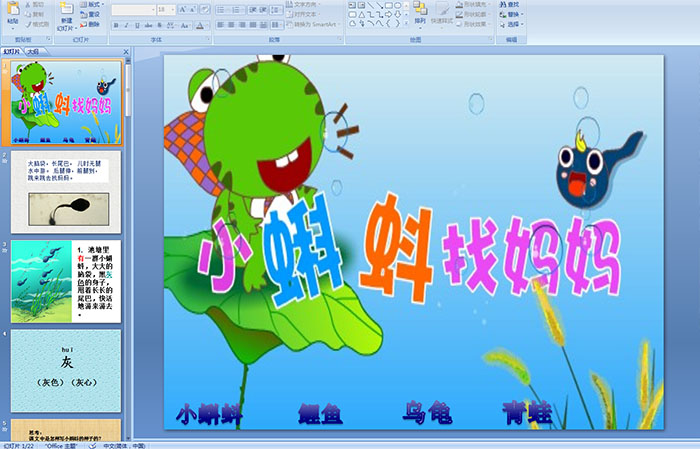Toggle Text Shadow (S) formatting
Image resolution: width=700 pixels, height=449 pixels.
click(159, 25)
